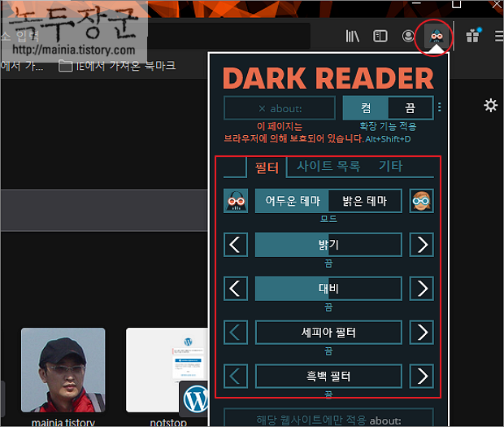Toggle the sidebar view icon

[x=380, y=36]
